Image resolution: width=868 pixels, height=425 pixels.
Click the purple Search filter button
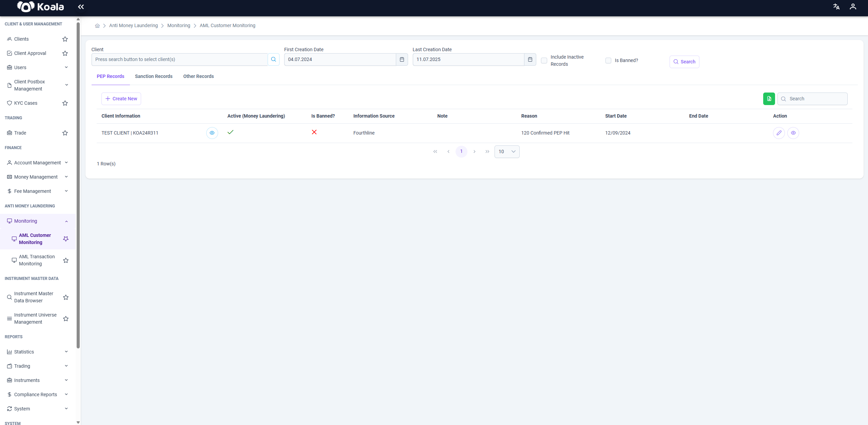pos(684,62)
